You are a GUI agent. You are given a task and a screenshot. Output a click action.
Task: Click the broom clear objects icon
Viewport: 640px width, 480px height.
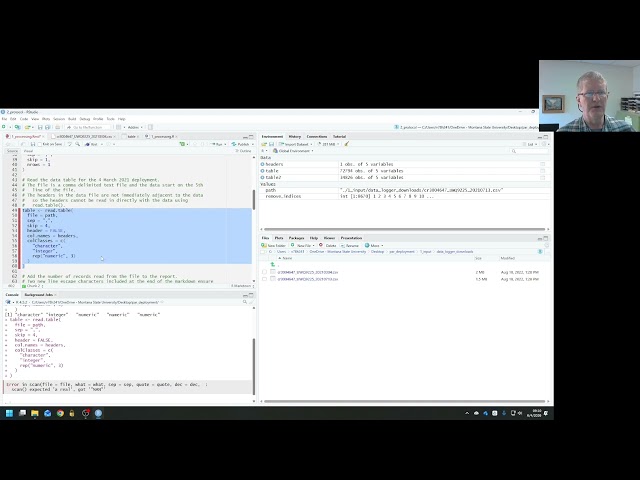pos(347,144)
